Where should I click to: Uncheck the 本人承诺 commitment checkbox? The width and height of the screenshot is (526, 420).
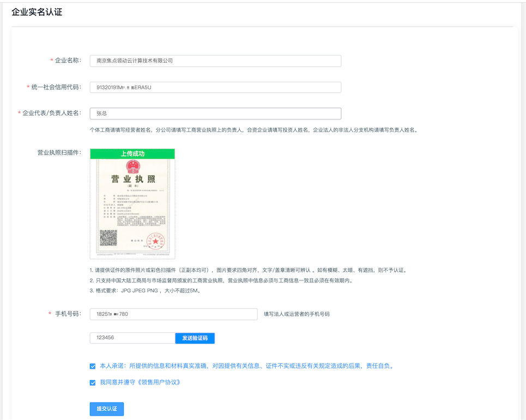[x=93, y=365]
